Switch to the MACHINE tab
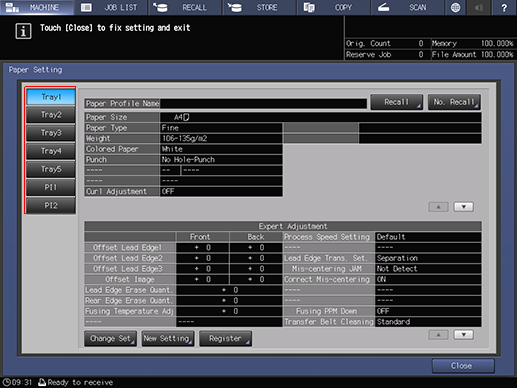 point(37,7)
